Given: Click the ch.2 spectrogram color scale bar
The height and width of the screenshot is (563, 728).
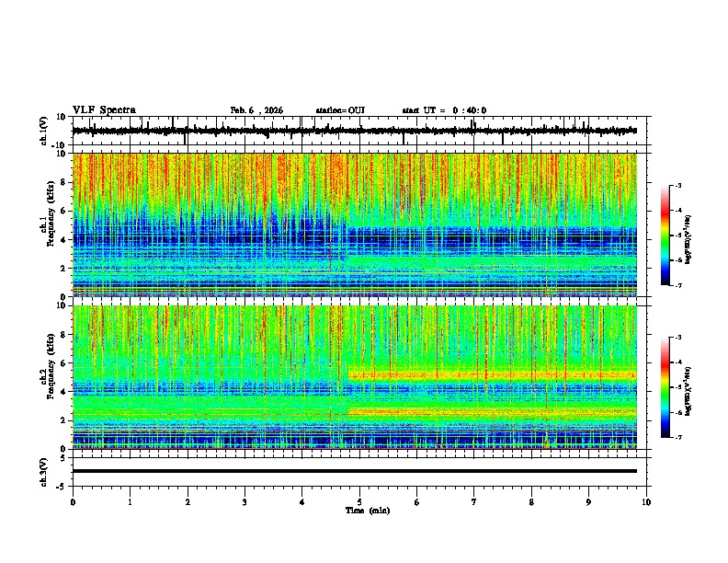Looking at the screenshot, I should coord(665,387).
